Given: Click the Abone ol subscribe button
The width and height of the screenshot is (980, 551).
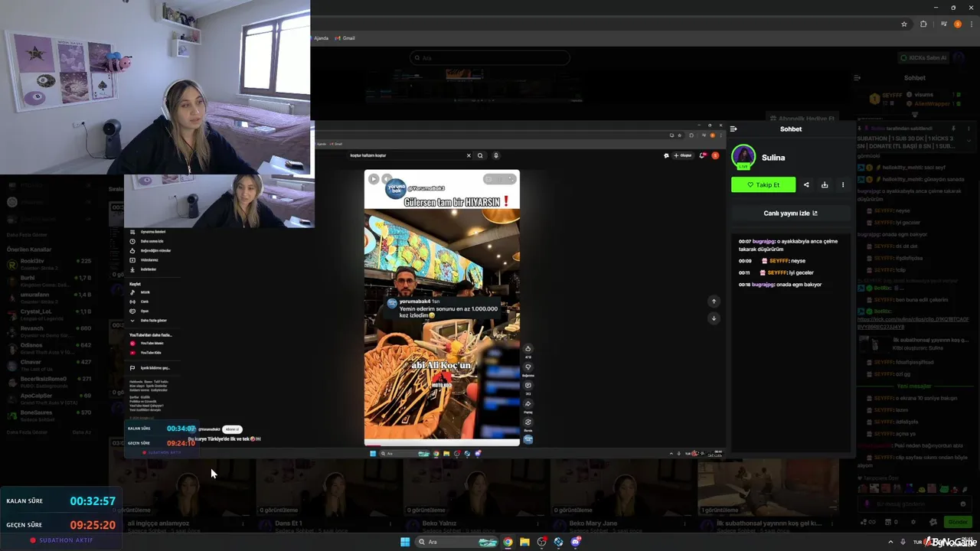Looking at the screenshot, I should coord(233,429).
